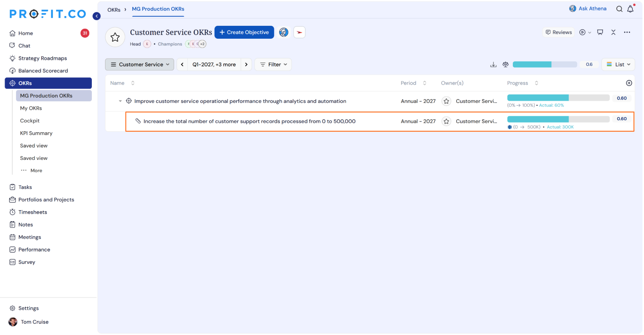The height and width of the screenshot is (335, 644).
Task: Select My OKRs under OKRs
Action: pos(31,108)
